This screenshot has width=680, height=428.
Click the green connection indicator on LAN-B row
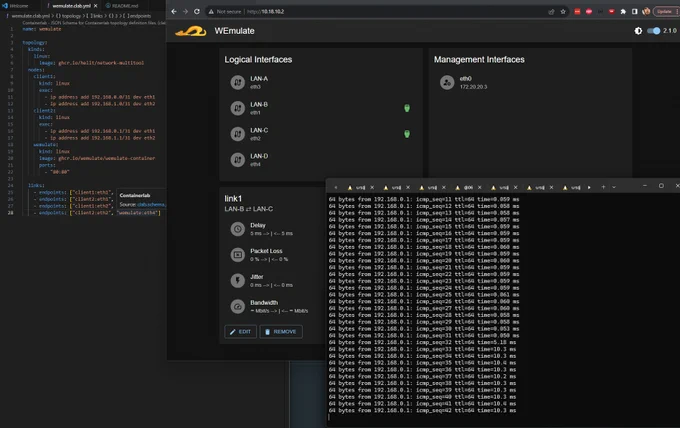click(x=407, y=108)
